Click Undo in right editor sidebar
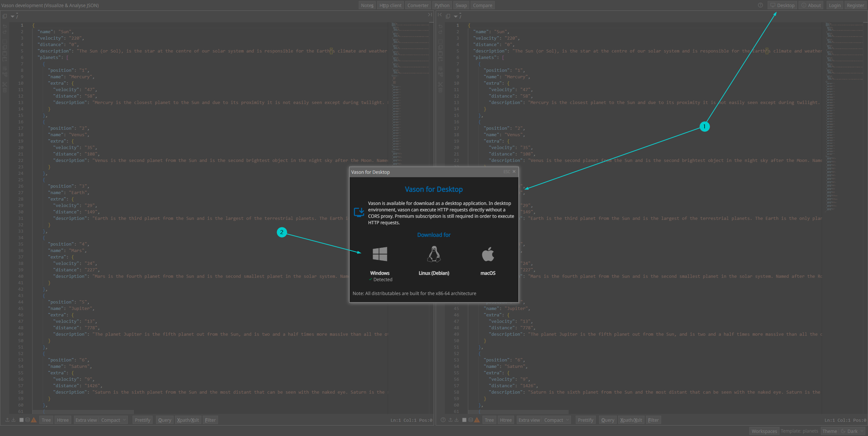868x436 pixels. [440, 26]
